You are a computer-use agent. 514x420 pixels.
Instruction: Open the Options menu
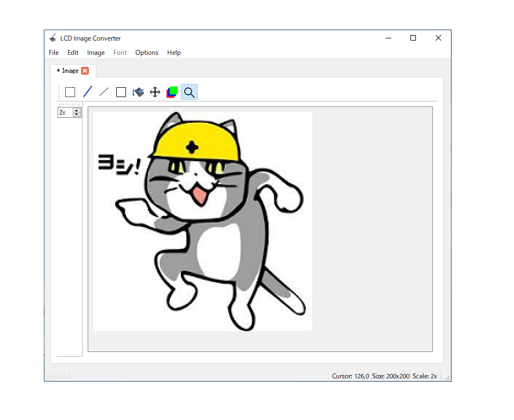point(147,53)
